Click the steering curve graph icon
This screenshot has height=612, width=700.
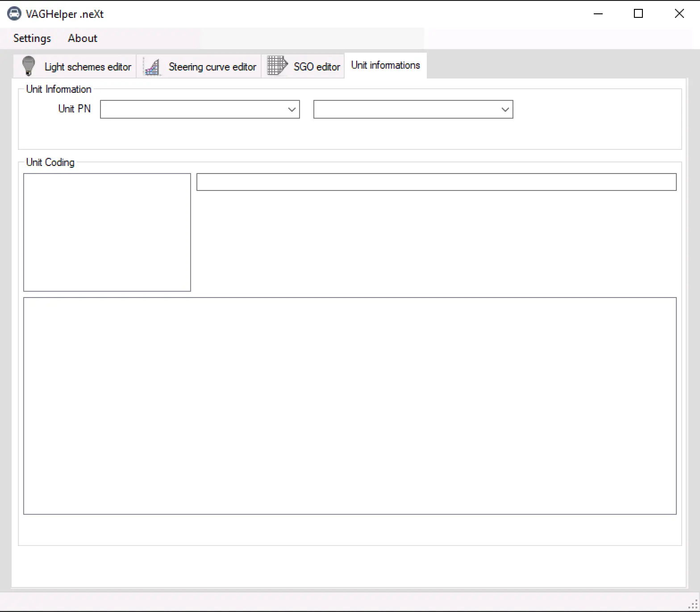coord(152,67)
